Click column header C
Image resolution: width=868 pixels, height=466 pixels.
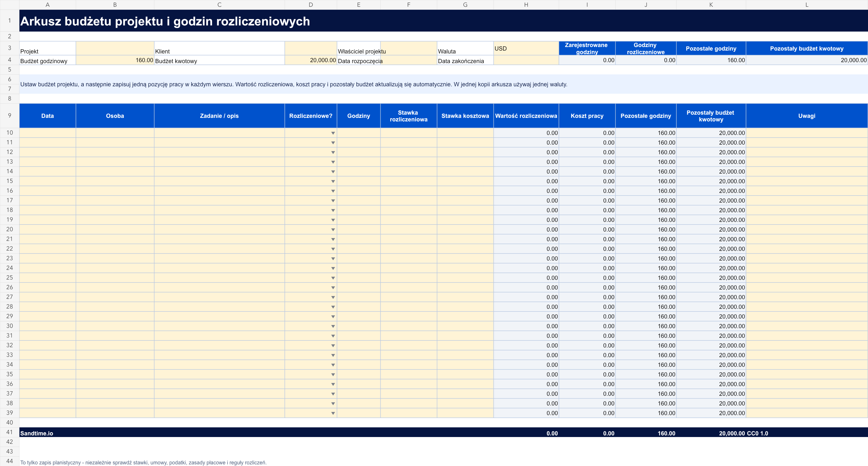click(219, 5)
